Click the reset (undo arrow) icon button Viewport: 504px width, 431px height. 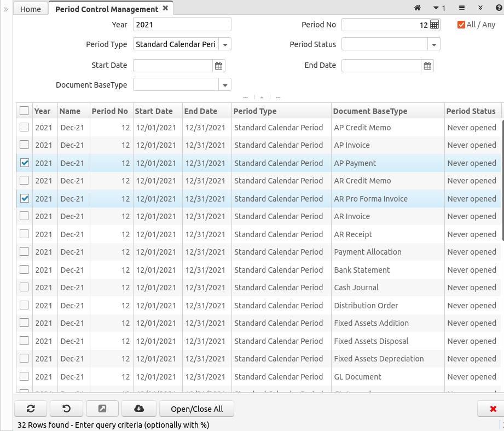pos(66,409)
